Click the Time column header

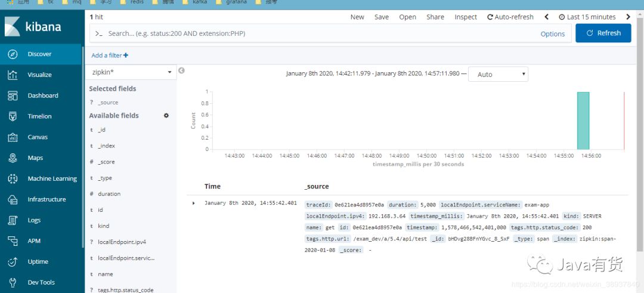(212, 186)
